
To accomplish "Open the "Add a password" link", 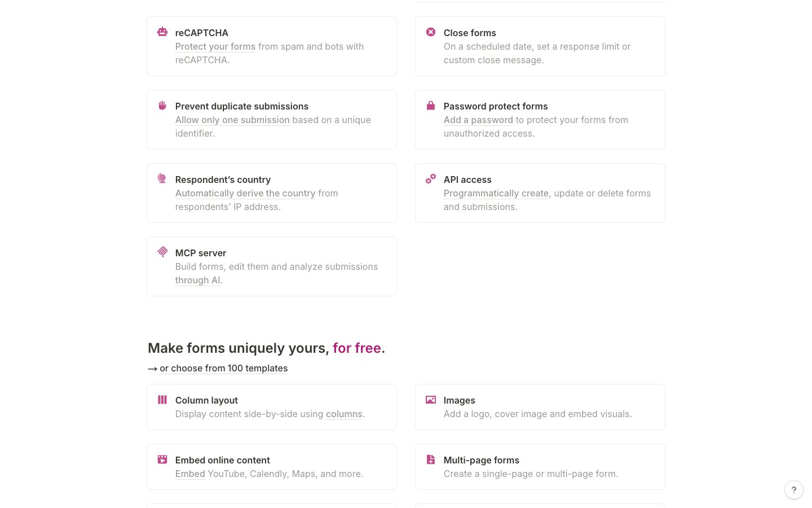I will pos(478,120).
